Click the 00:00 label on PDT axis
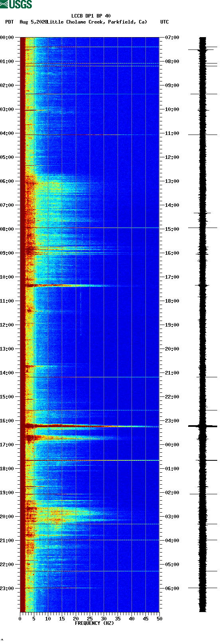 pos(7,38)
